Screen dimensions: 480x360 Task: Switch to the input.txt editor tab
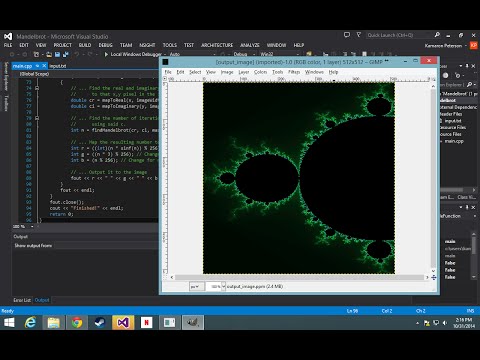coord(58,66)
